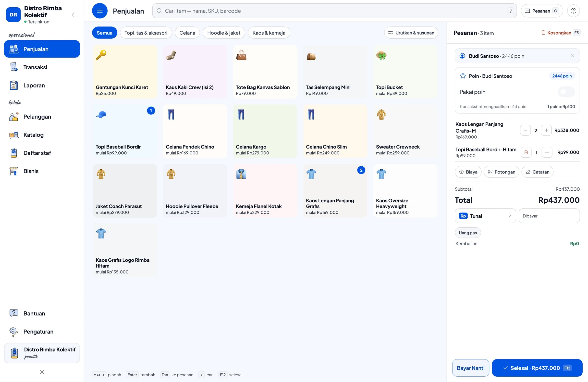588x382 pixels.
Task: Go to Laporan reports page
Action: point(42,86)
